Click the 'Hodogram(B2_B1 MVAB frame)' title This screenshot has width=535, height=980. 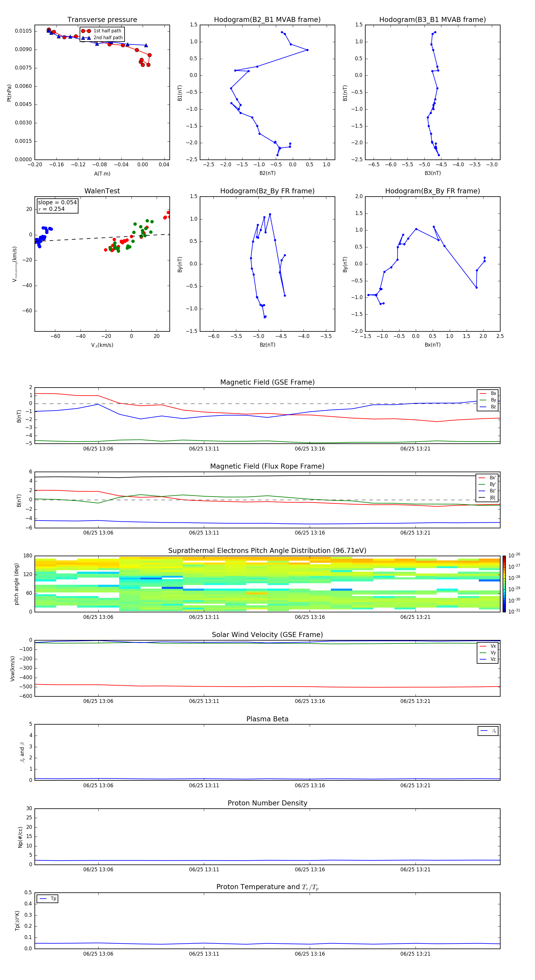click(x=267, y=20)
